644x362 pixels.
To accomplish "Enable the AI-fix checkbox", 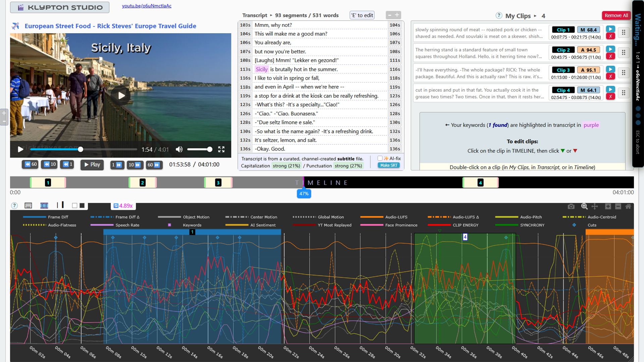I will point(380,158).
